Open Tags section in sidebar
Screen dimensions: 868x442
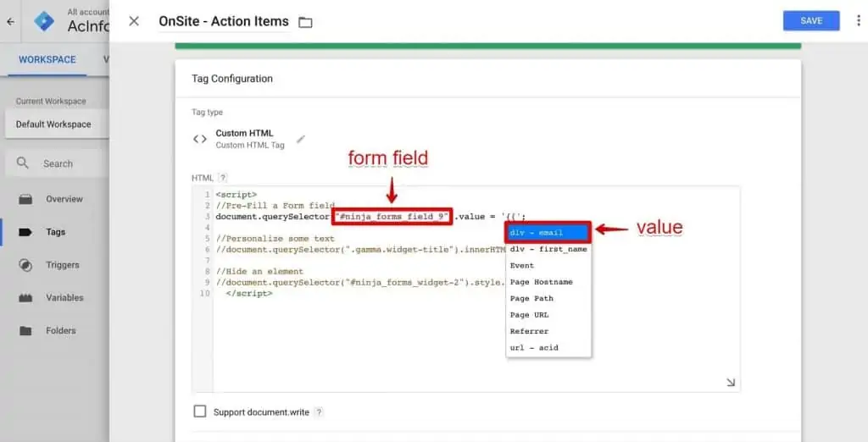point(55,232)
